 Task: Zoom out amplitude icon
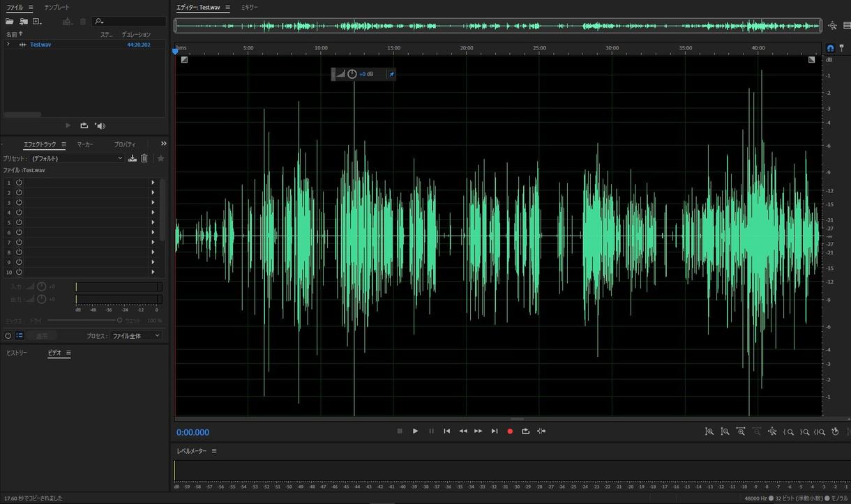tap(725, 432)
